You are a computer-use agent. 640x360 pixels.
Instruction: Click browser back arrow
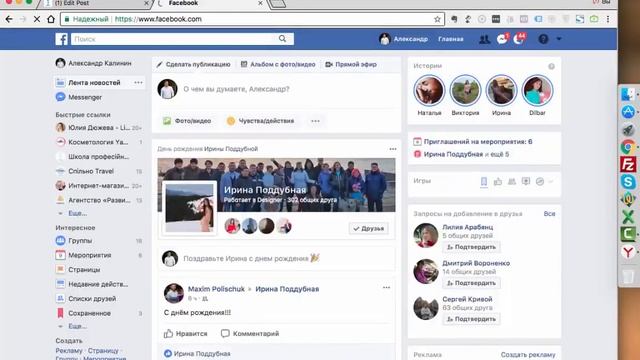tap(9, 19)
